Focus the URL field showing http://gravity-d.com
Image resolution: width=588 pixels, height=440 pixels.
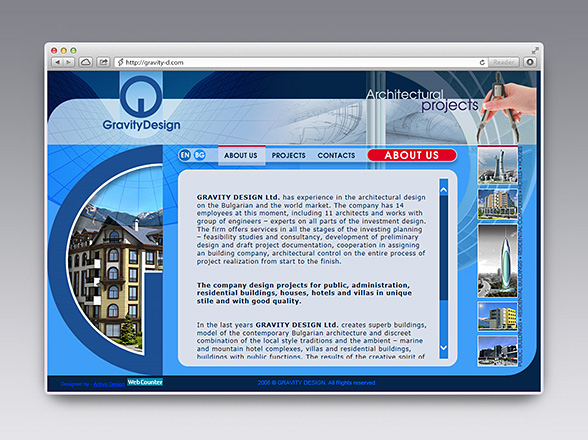300,62
